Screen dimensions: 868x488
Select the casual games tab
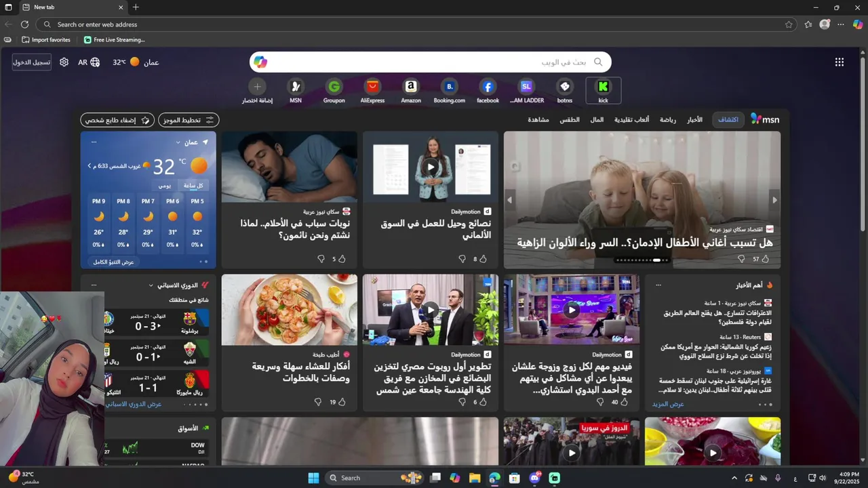tap(631, 120)
